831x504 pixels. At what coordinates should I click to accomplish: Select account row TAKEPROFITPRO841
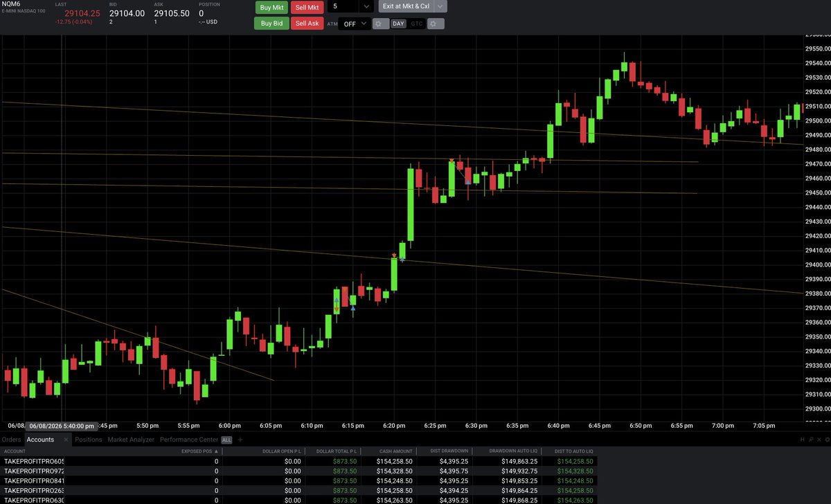[298, 480]
